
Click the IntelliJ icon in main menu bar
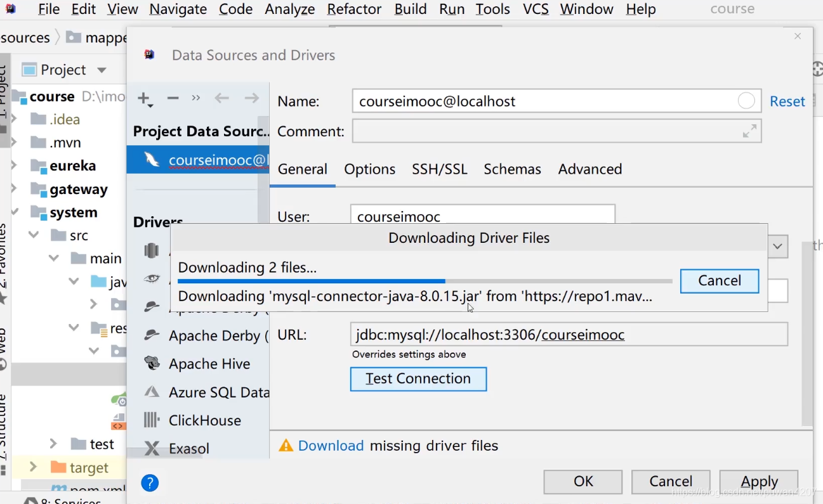11,9
